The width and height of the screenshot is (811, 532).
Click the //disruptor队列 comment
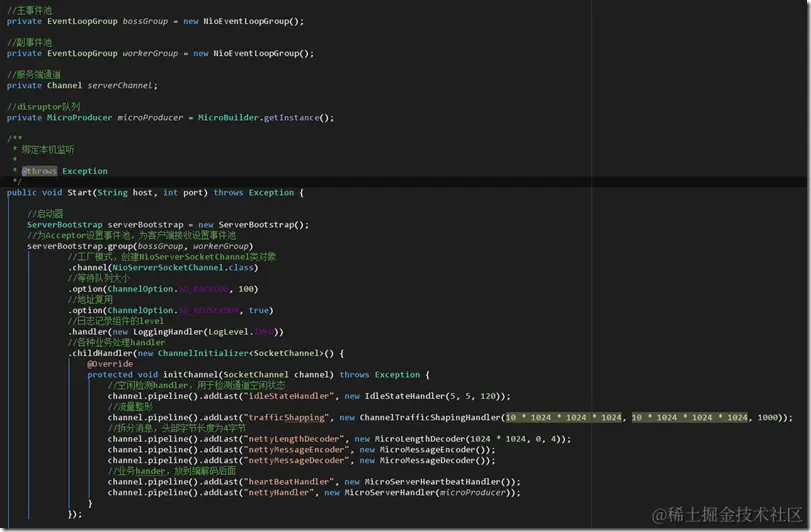43,107
